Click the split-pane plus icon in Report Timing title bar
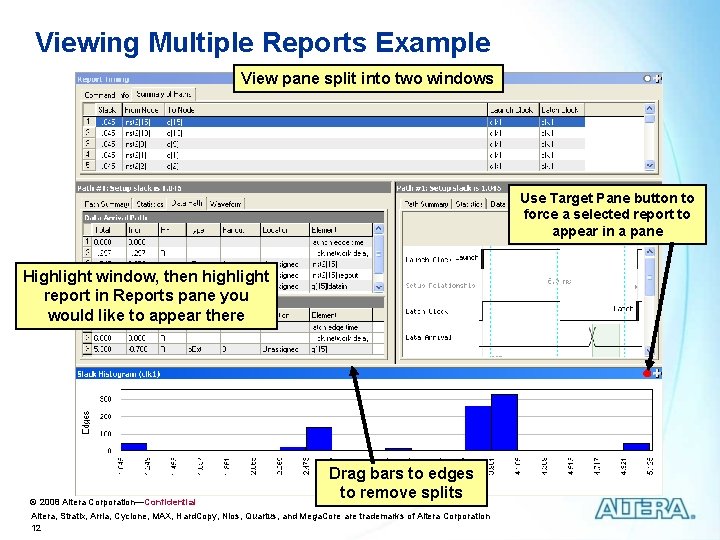 pos(658,79)
